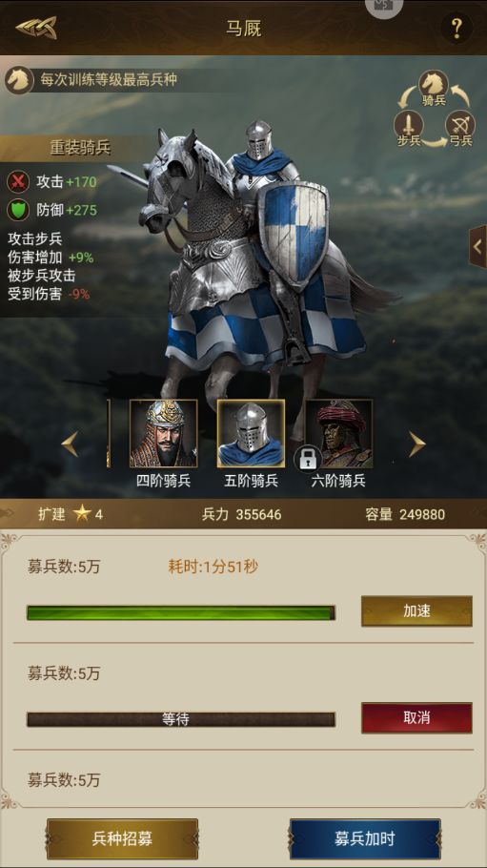Tap the 扩建 star icon
Image resolution: width=487 pixels, height=868 pixels.
click(83, 514)
